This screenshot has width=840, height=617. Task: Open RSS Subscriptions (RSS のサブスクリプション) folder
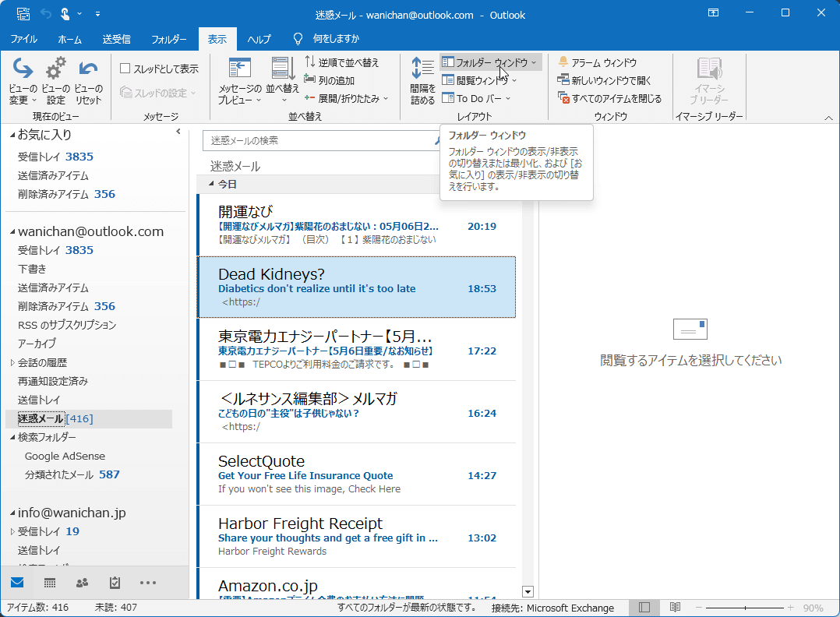pyautogui.click(x=67, y=325)
